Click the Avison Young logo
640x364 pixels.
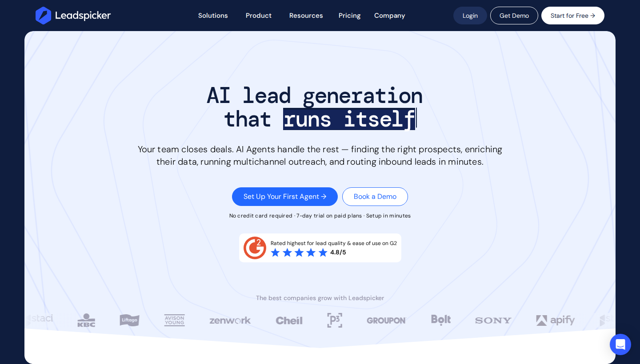coord(174,320)
